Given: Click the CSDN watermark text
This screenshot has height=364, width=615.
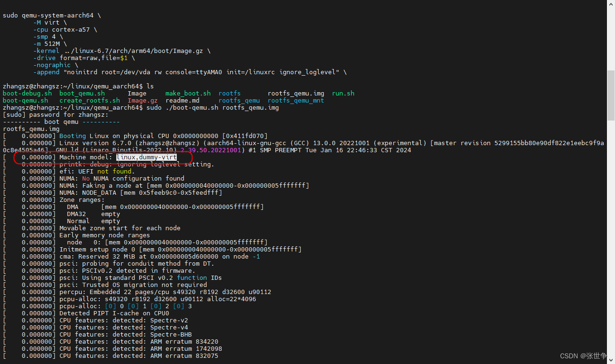Looking at the screenshot, I should [x=569, y=355].
